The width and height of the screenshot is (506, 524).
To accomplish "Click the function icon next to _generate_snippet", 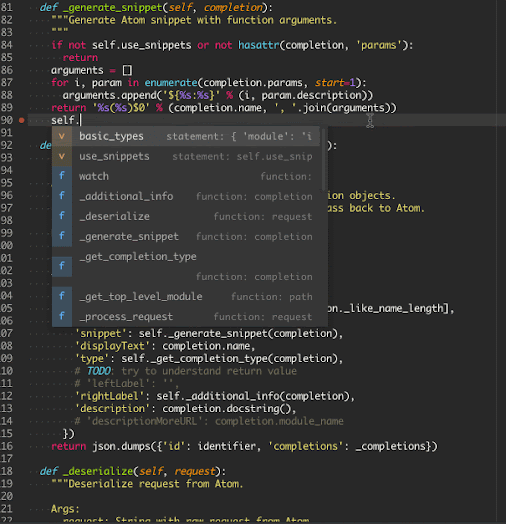I will point(62,237).
